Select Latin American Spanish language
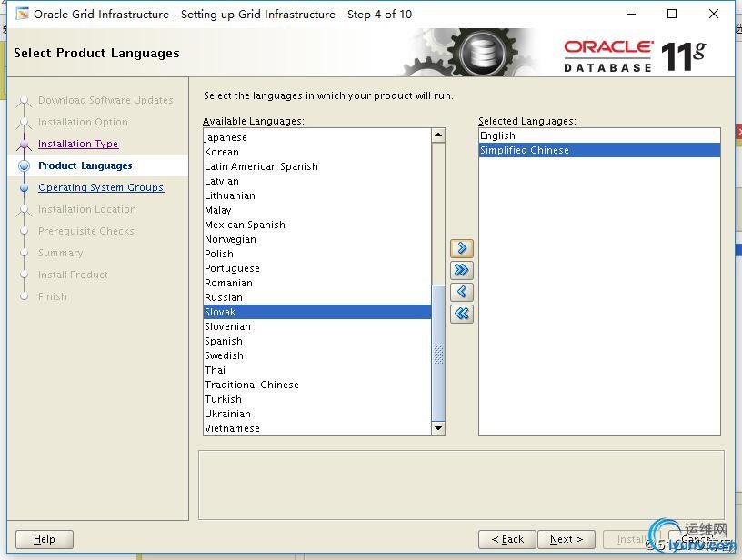Image resolution: width=742 pixels, height=560 pixels. (317, 166)
